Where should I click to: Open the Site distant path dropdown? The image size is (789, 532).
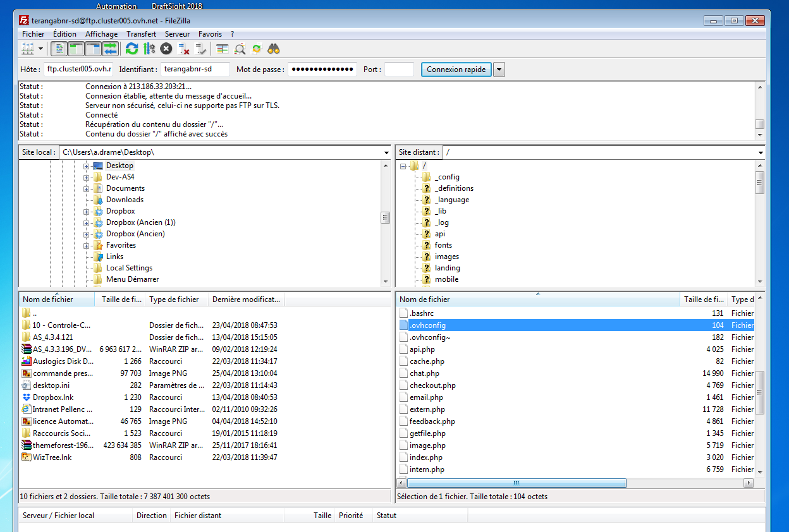click(x=760, y=152)
